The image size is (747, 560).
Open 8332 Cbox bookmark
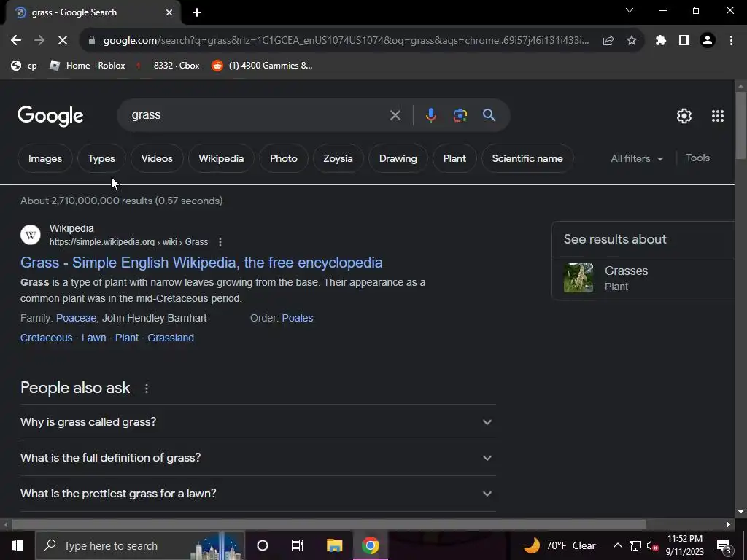[169, 66]
